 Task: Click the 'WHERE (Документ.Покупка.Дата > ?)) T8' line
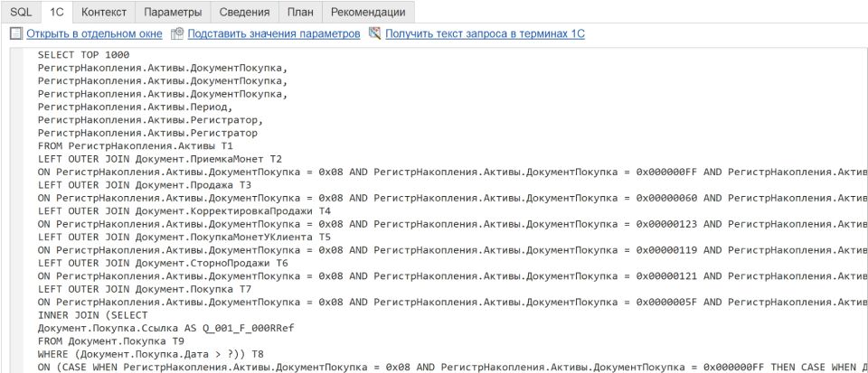point(150,354)
